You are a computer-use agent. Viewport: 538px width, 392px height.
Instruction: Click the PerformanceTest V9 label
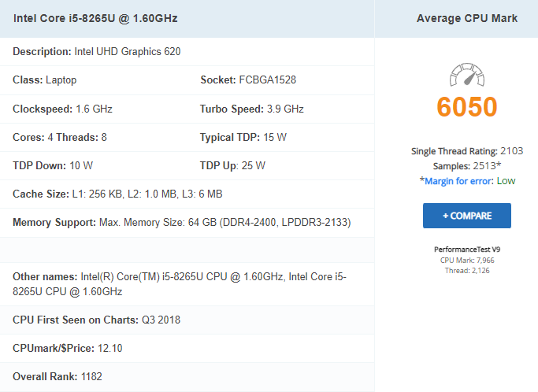coord(467,250)
